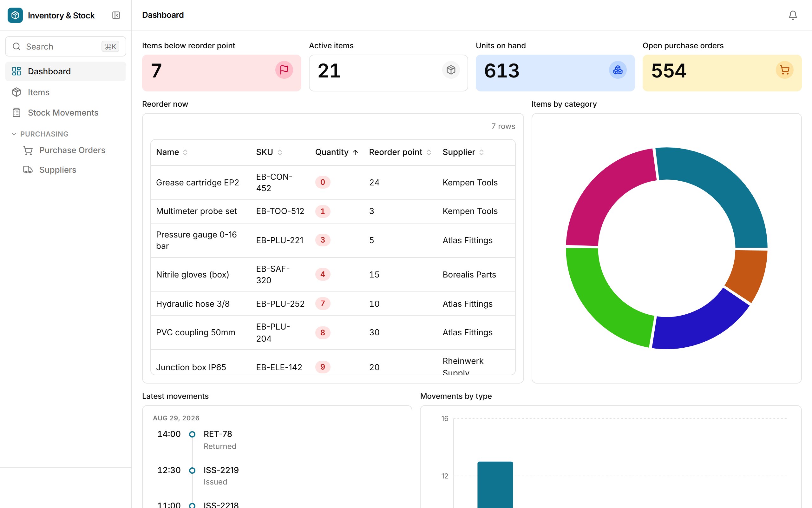Open Dashboard in the sidebar
The width and height of the screenshot is (812, 508).
point(66,71)
